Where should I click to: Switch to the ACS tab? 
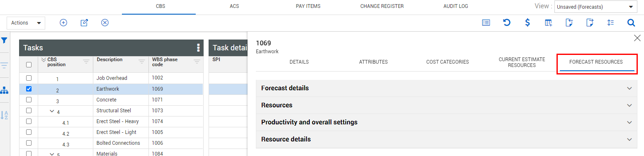(x=234, y=6)
